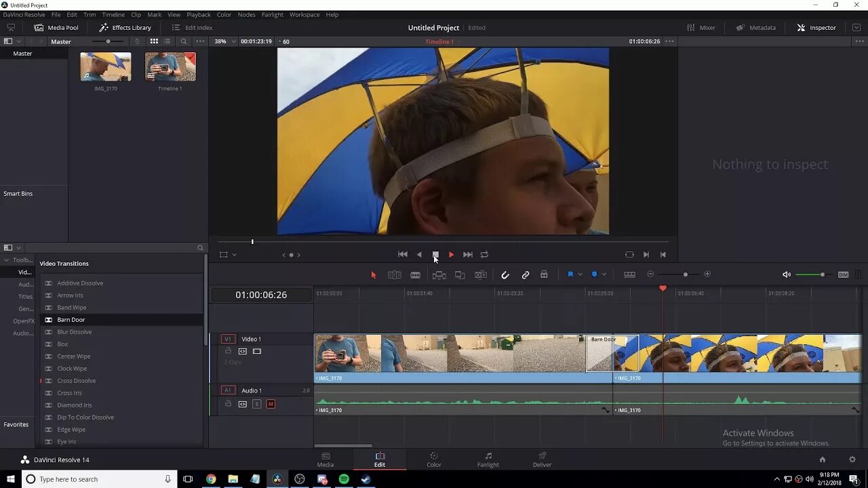Activate the Blade Edit Mode tool
The height and width of the screenshot is (488, 868).
point(415,274)
